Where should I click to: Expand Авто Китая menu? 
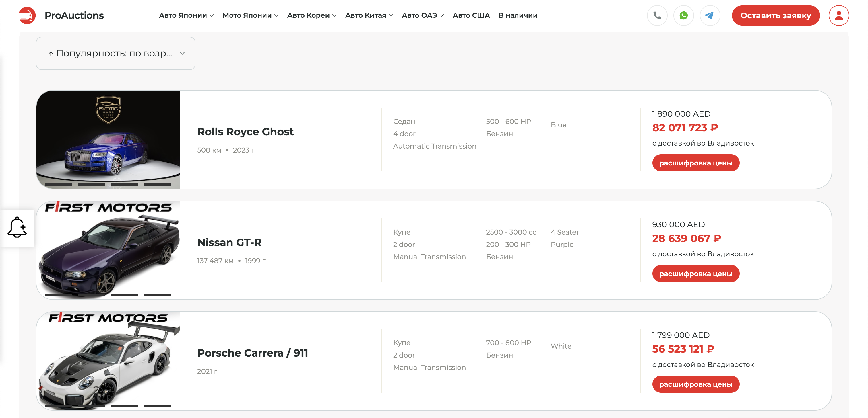(369, 15)
